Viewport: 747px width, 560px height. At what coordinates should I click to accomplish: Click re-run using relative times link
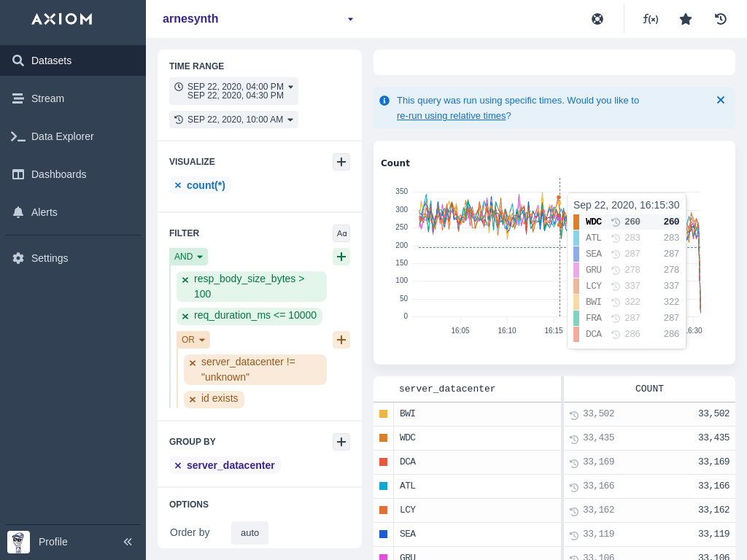click(451, 115)
